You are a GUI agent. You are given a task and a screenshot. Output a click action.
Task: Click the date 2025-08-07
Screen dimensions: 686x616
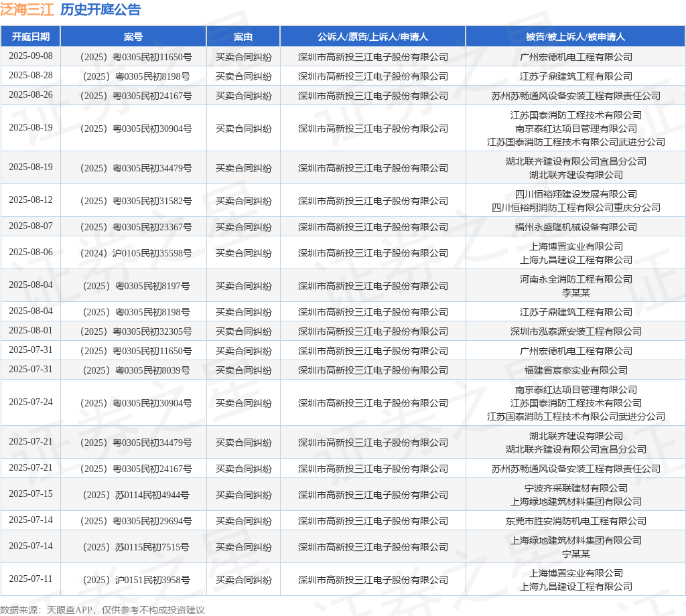coord(31,226)
